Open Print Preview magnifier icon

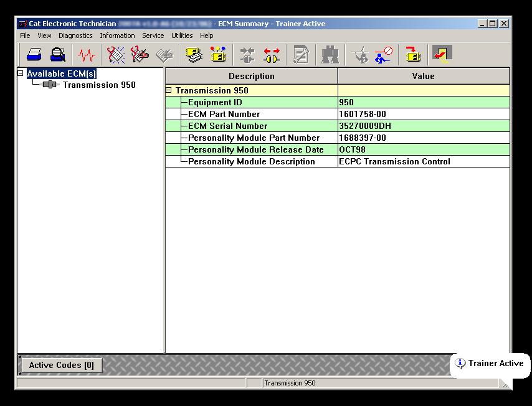point(58,55)
